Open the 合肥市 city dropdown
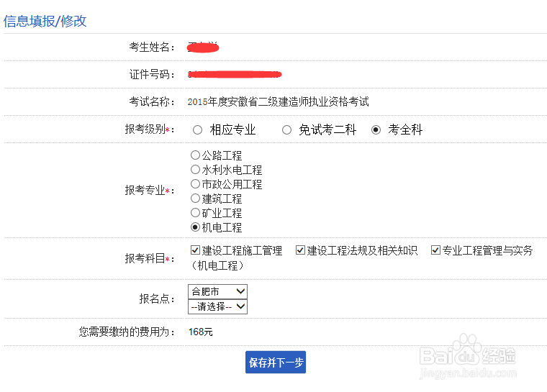Image resolution: width=547 pixels, height=392 pixels. pyautogui.click(x=217, y=291)
